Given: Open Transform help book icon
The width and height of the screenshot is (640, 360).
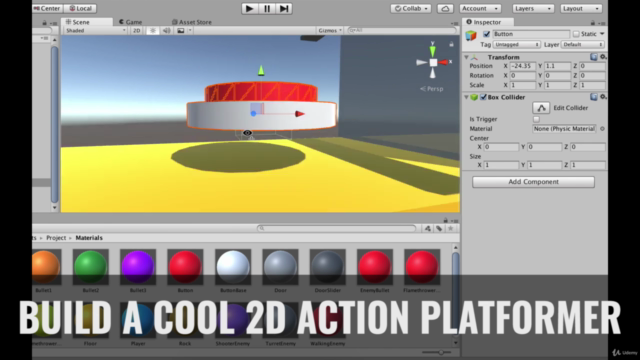Looking at the screenshot, I should coord(594,57).
